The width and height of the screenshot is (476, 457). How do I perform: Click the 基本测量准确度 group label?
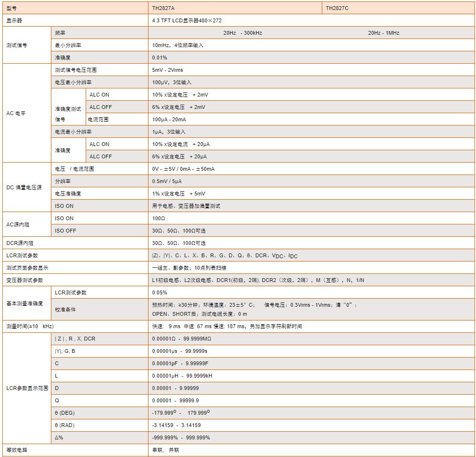(x=25, y=303)
